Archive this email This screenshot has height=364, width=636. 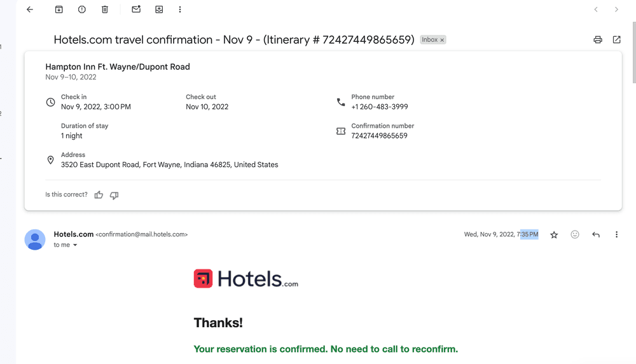(x=59, y=10)
